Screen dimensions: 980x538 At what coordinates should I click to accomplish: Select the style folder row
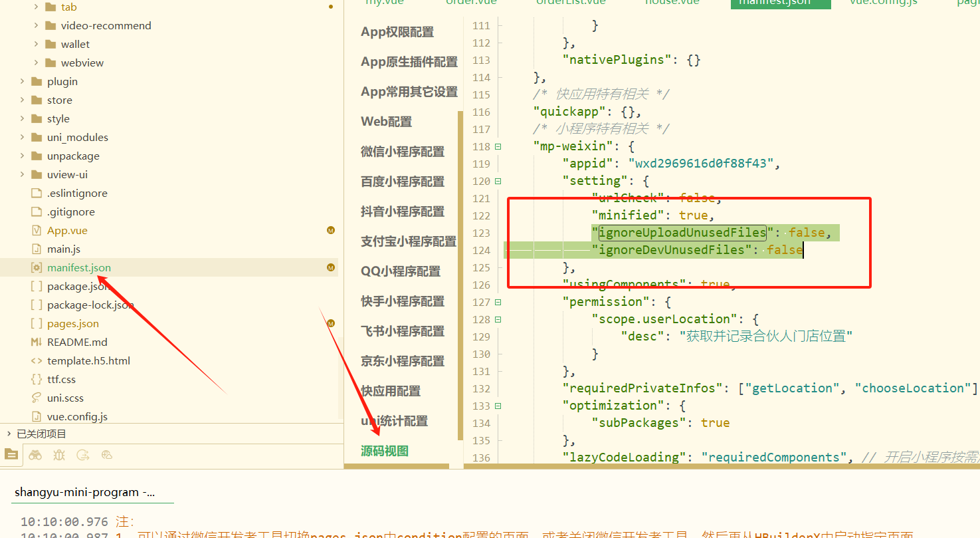pos(169,118)
